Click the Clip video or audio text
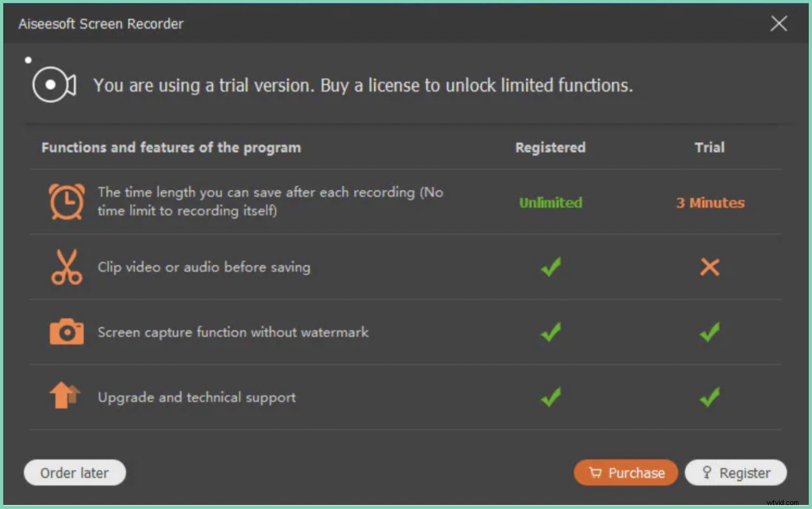 coord(204,267)
